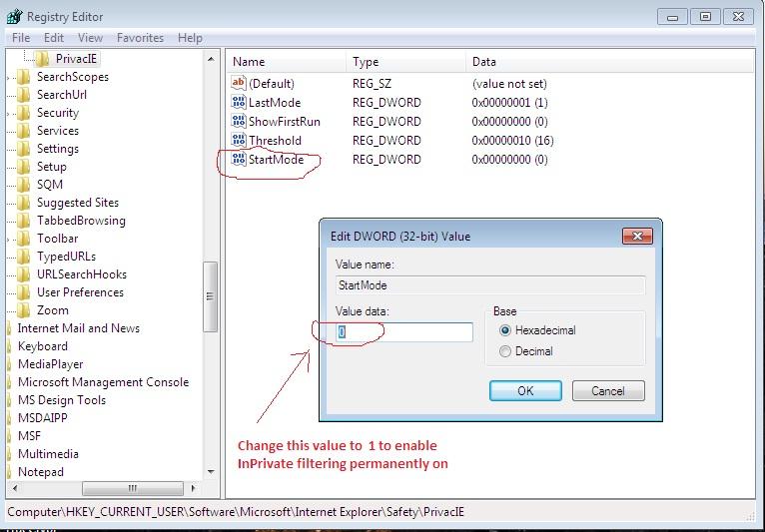Click the LastMode data 0x00000001 (1)
The width and height of the screenshot is (765, 532).
(510, 103)
